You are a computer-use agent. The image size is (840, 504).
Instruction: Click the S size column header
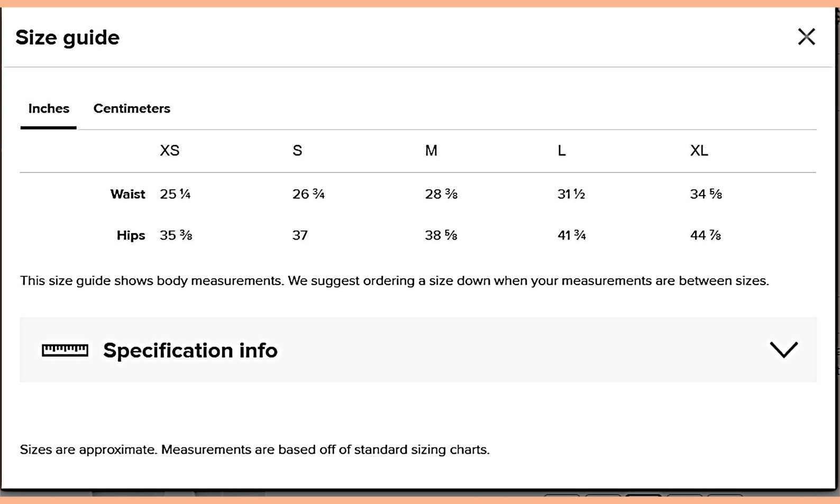click(x=297, y=151)
